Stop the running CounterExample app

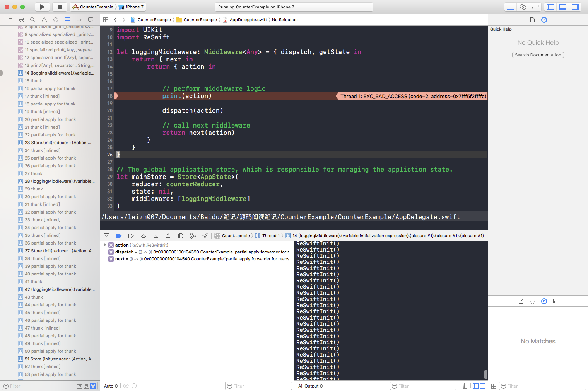[60, 7]
